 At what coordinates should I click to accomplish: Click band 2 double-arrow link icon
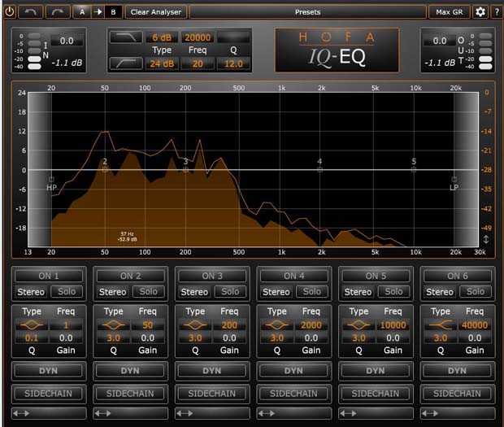[x=103, y=413]
